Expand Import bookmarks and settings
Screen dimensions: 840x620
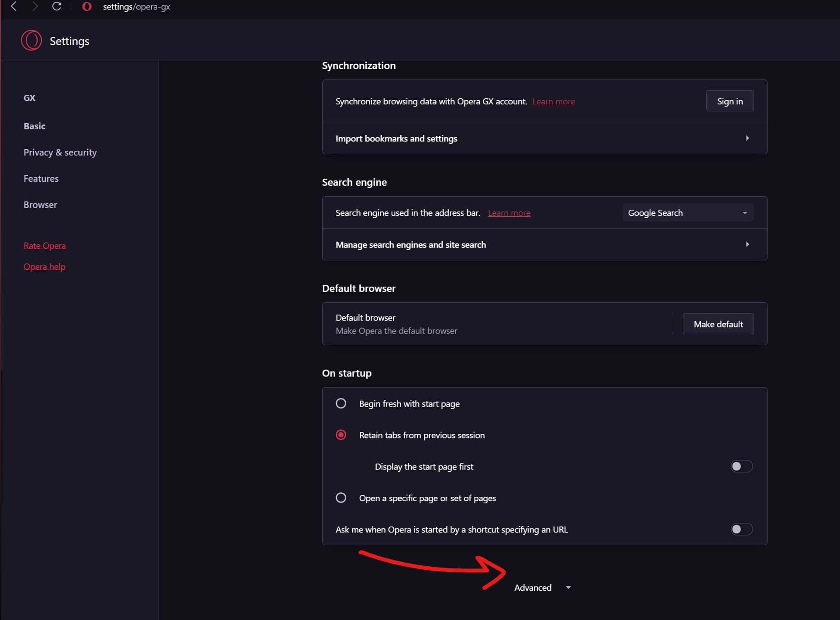(x=544, y=139)
